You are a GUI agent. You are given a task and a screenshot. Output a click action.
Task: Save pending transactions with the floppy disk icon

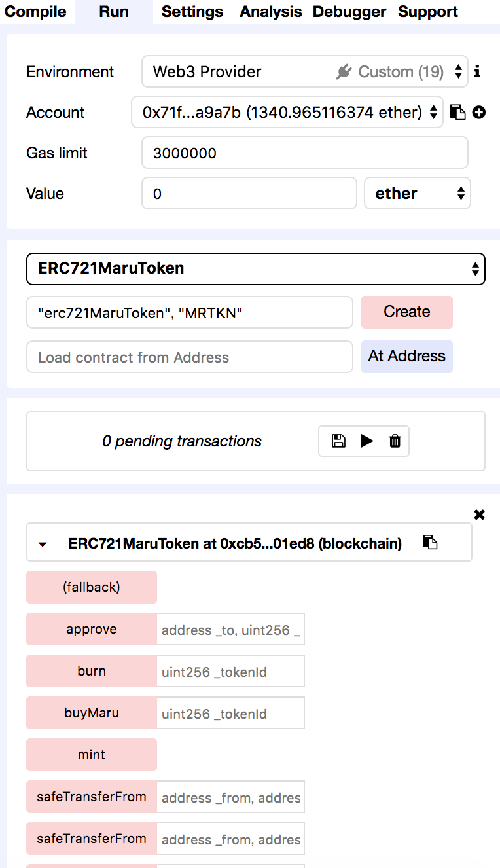tap(338, 441)
